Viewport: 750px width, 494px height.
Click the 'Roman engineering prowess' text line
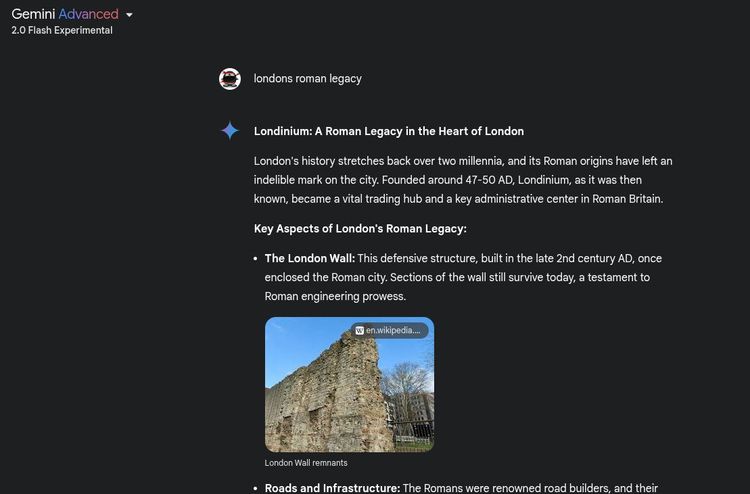coord(335,296)
